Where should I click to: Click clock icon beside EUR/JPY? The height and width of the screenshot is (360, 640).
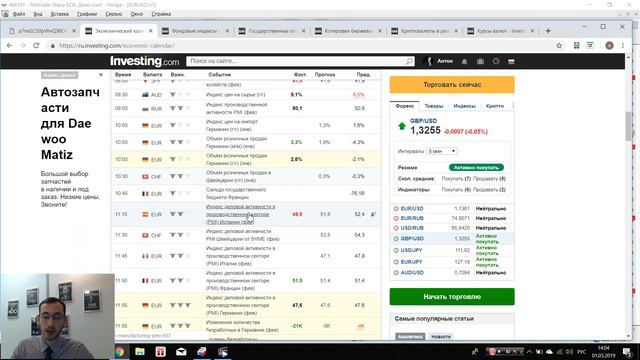tap(396, 262)
